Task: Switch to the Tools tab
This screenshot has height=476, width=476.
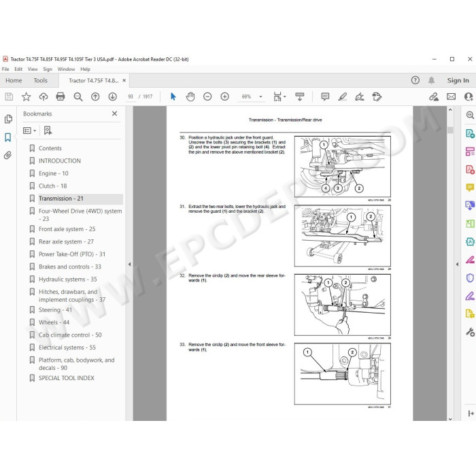Action: (x=40, y=80)
